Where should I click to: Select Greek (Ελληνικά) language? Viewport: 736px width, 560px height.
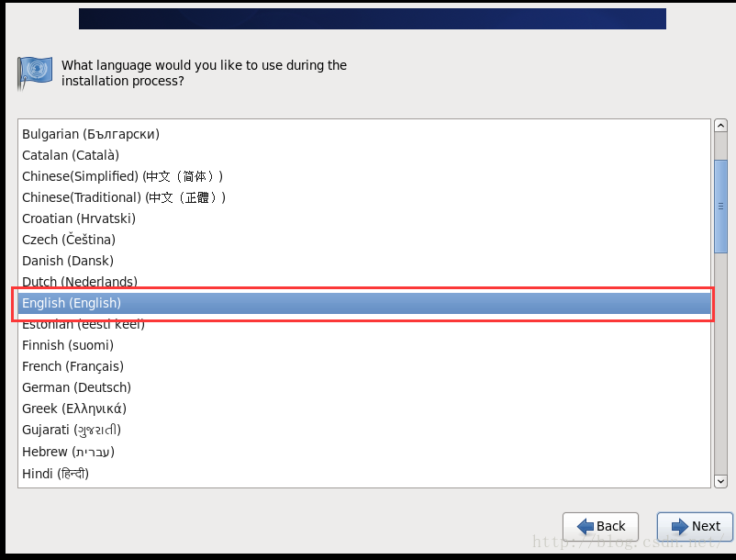[x=364, y=409]
